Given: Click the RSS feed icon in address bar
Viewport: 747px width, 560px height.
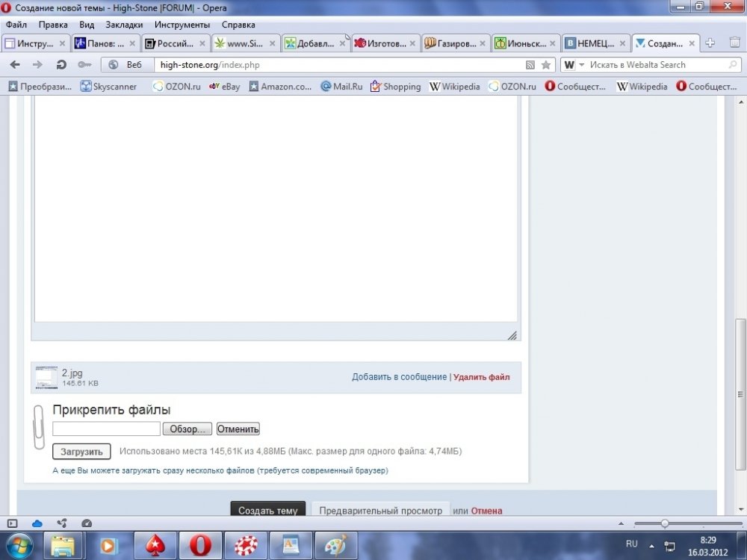Looking at the screenshot, I should (x=530, y=65).
